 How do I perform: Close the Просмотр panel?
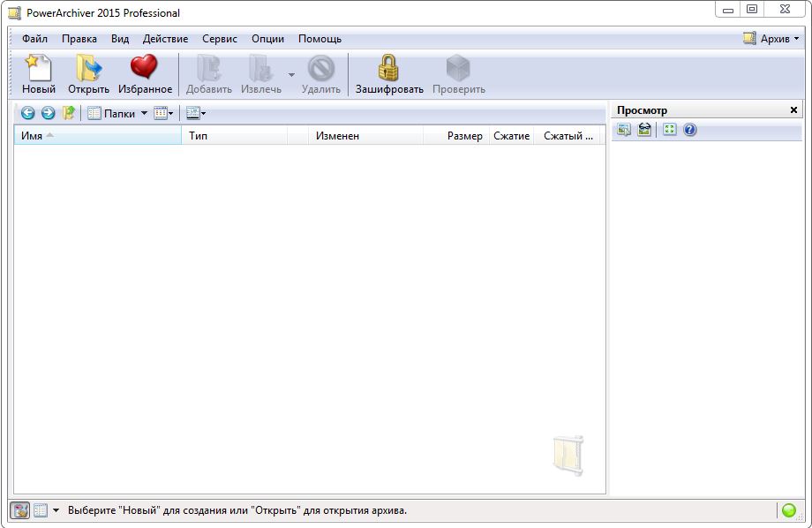pyautogui.click(x=793, y=109)
